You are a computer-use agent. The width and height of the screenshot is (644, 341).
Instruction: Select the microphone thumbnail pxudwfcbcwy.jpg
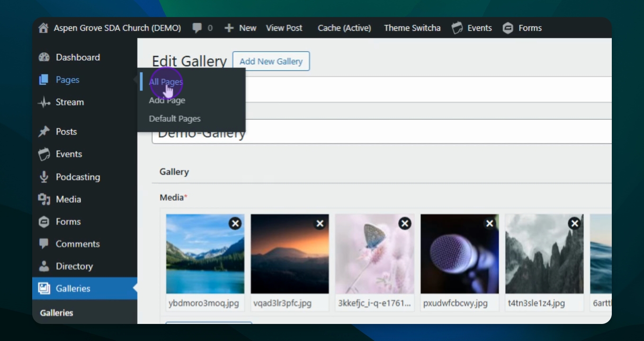tap(459, 254)
